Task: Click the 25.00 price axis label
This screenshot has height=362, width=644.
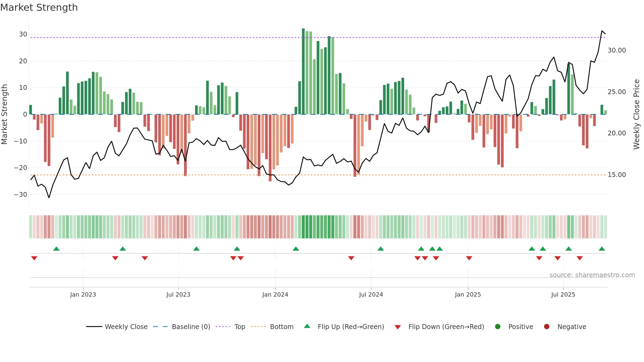Action: (x=617, y=92)
